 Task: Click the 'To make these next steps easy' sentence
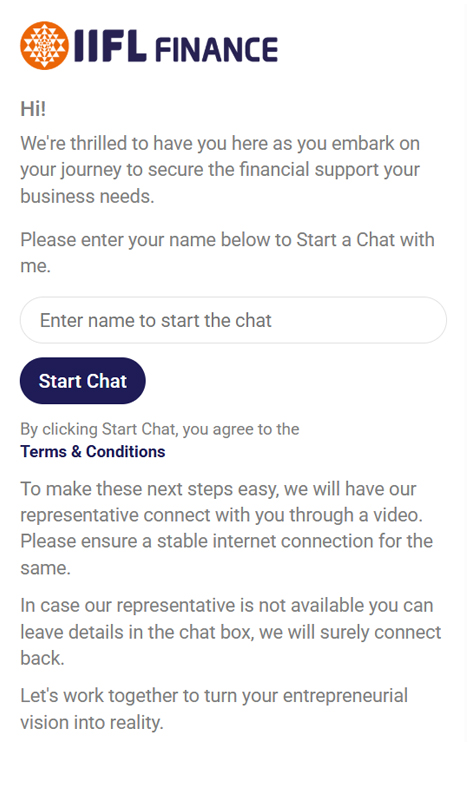[x=218, y=489]
